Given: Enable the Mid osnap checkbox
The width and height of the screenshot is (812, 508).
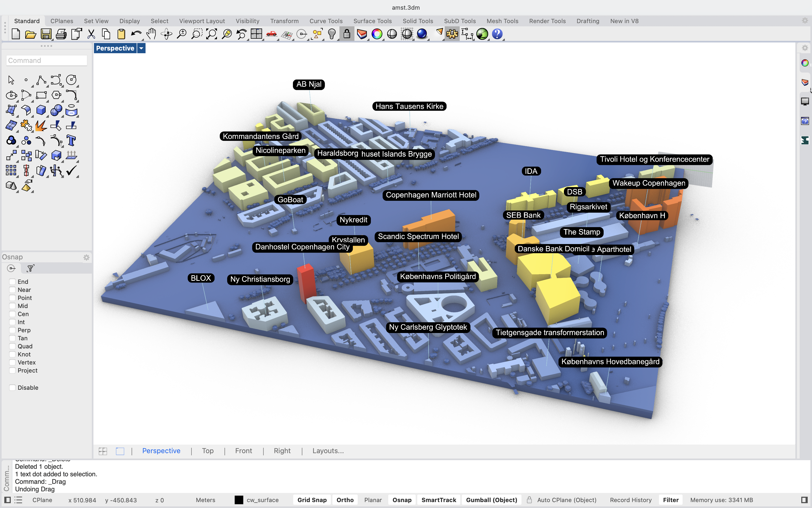Looking at the screenshot, I should coord(12,306).
